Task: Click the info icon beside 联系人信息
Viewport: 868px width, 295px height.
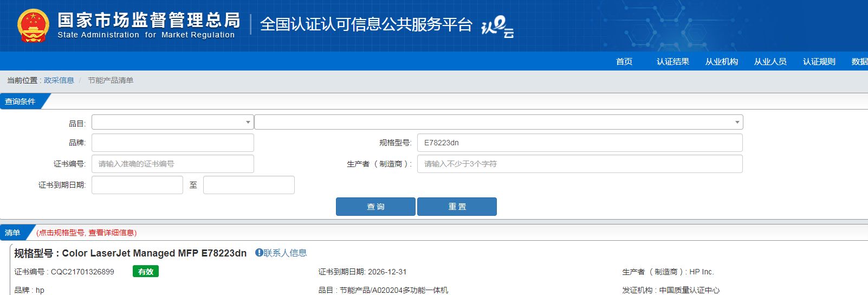Action: point(259,253)
